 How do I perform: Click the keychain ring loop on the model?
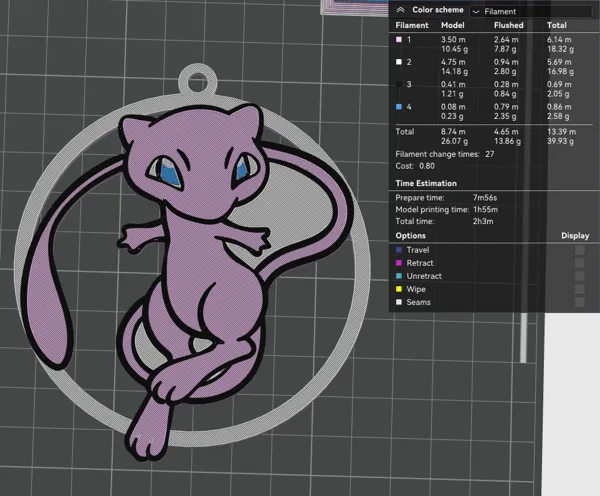[198, 81]
